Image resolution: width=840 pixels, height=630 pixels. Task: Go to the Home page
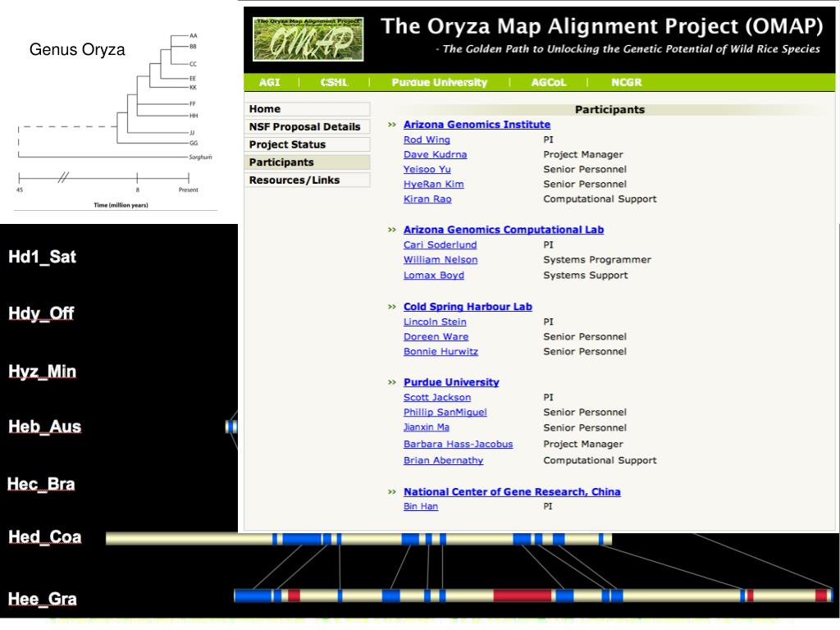click(307, 109)
